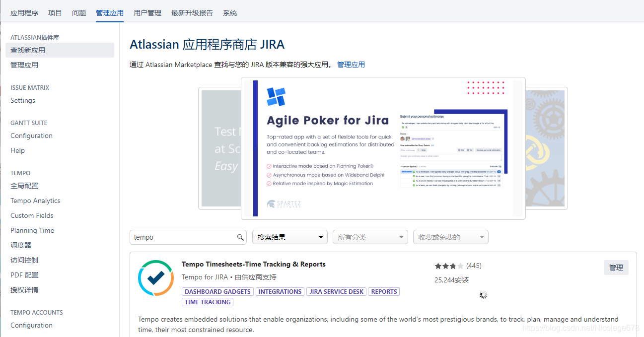Click the Agile Poker for Jira banner
This screenshot has width=644, height=337.
point(383,148)
